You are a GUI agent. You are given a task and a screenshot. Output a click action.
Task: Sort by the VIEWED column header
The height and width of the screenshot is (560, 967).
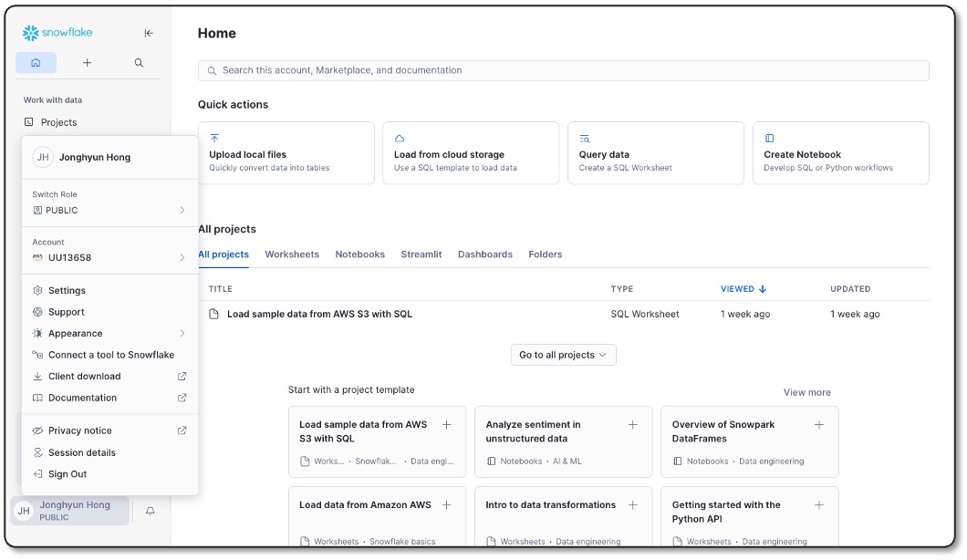pos(743,288)
